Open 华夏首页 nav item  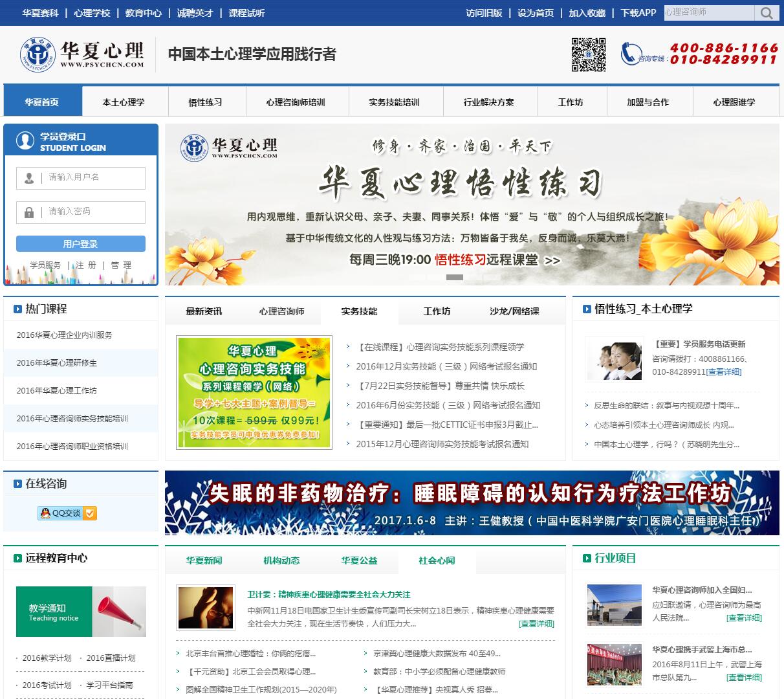[42, 102]
